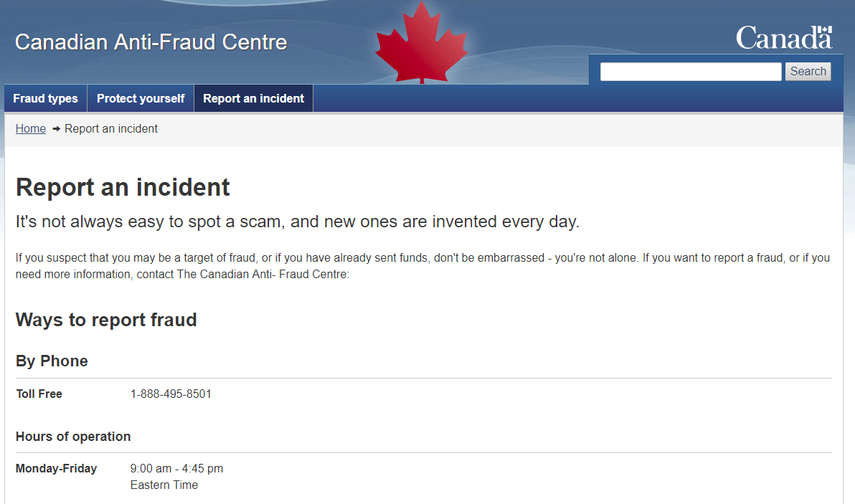855x504 pixels.
Task: Follow the Home breadcrumb link
Action: 31,129
